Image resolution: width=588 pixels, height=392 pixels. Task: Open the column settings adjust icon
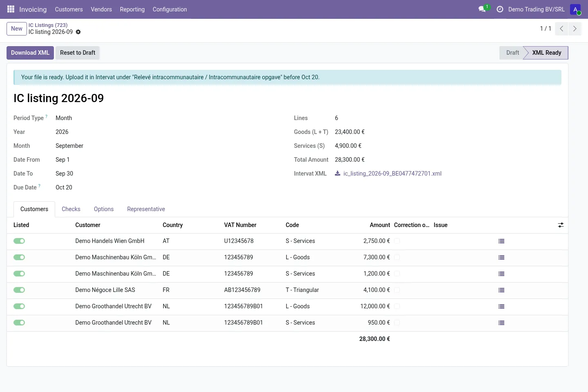pos(561,225)
